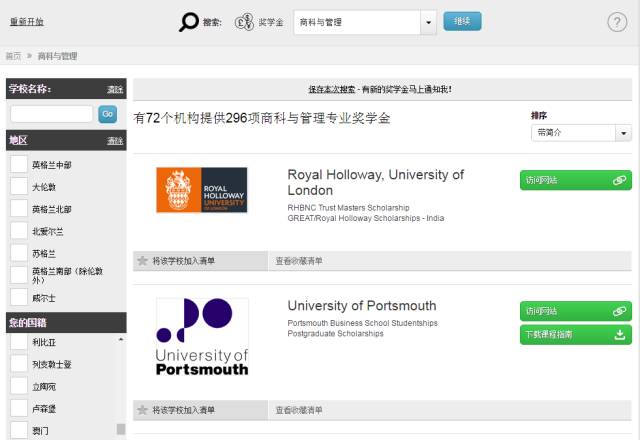Click 查看收藏清单 under University of Portsmouth
The image size is (640, 440).
coord(299,410)
